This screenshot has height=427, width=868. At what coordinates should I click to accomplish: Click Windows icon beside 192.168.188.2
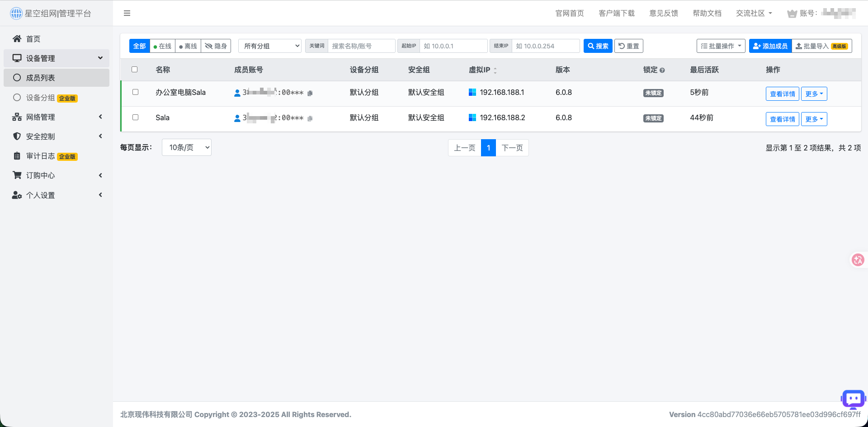472,117
